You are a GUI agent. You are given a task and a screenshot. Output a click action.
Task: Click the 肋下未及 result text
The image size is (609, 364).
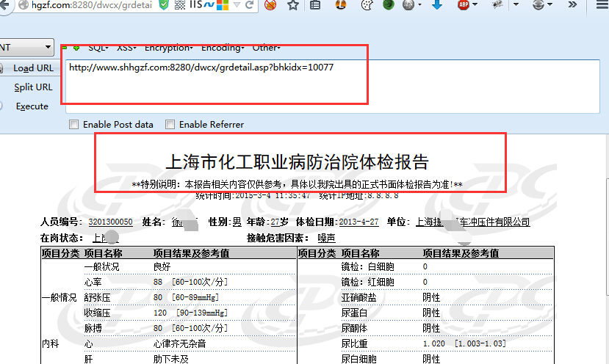[x=171, y=359]
